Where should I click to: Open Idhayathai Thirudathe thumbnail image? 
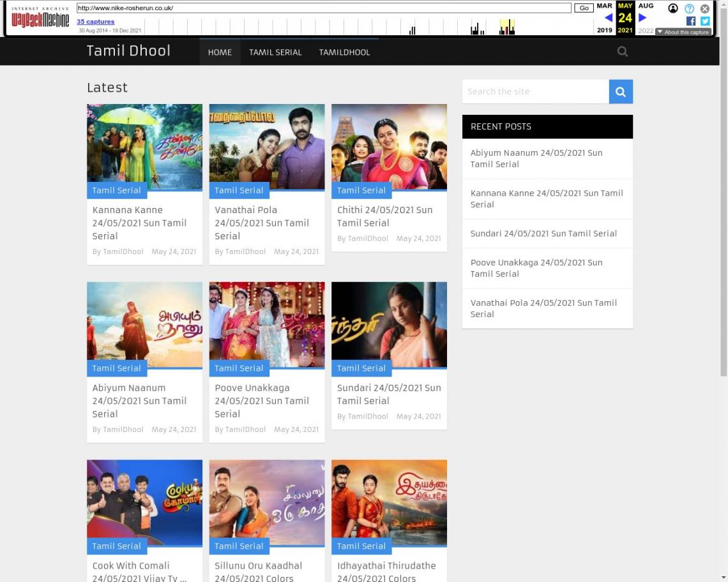389,503
